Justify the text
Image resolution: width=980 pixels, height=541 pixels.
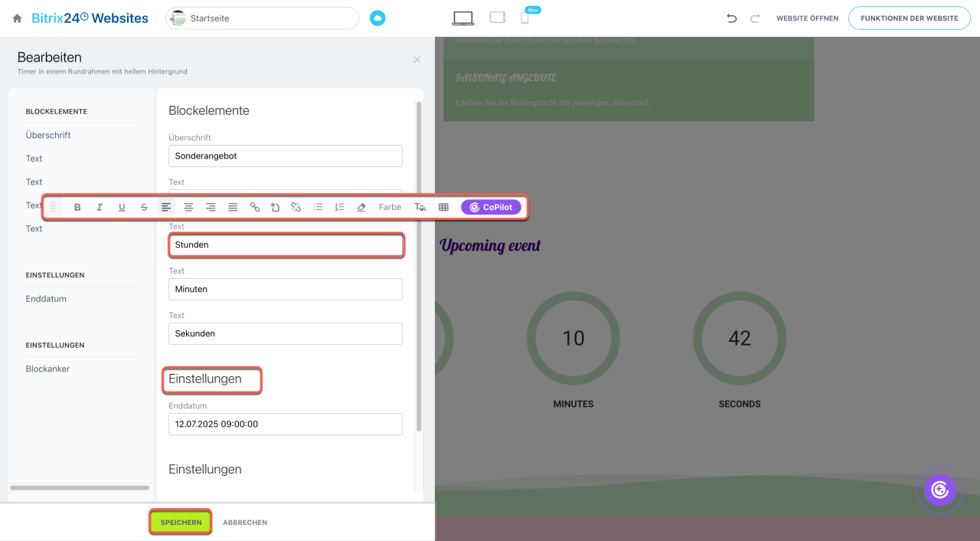point(233,207)
